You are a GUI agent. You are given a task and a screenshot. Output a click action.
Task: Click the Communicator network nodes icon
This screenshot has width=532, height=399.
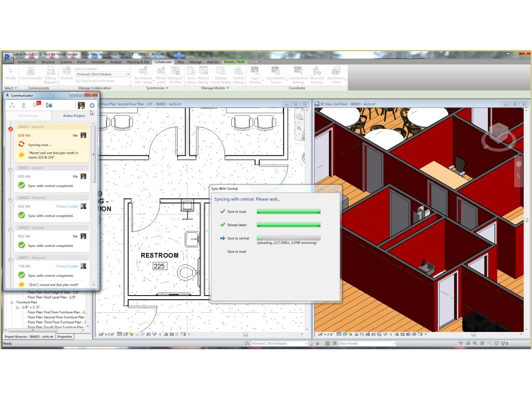click(x=12, y=105)
